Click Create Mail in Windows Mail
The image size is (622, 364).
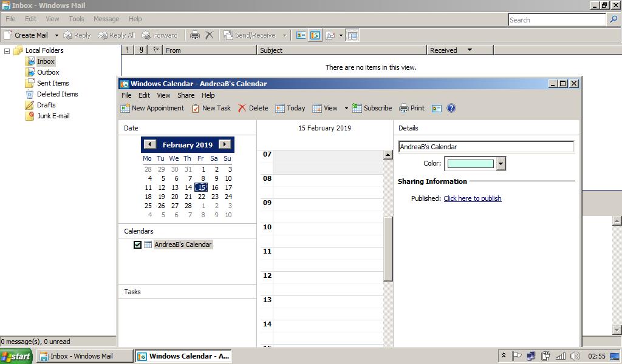coord(26,35)
